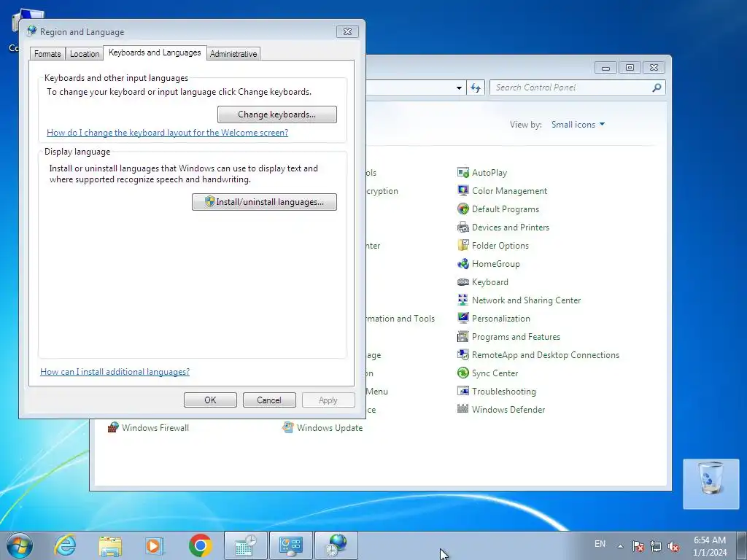Click Install/uninstall languages button
Image resolution: width=747 pixels, height=560 pixels.
click(264, 202)
